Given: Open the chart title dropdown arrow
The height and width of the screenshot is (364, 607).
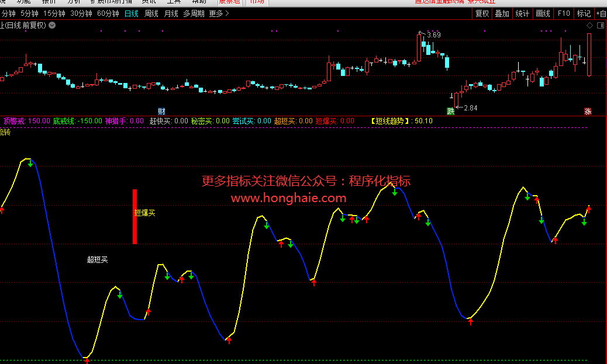Looking at the screenshot, I should [52, 25].
